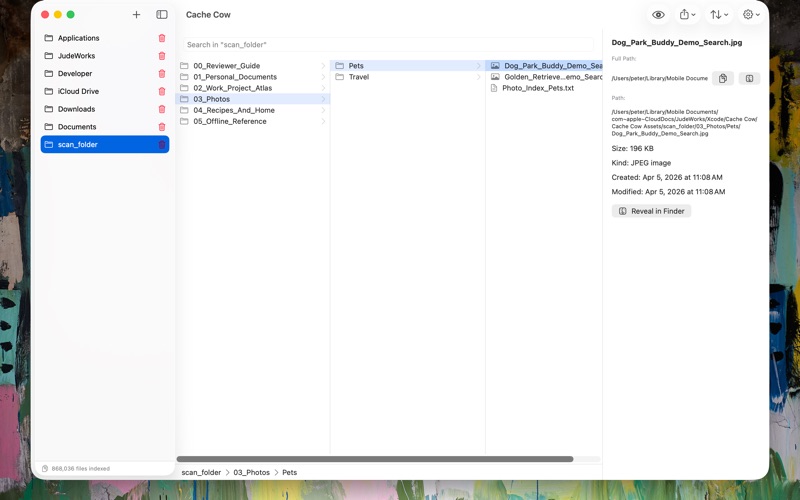Expand chevron on 02_Work_Project_Atlas row
The width and height of the screenshot is (800, 500).
point(323,88)
